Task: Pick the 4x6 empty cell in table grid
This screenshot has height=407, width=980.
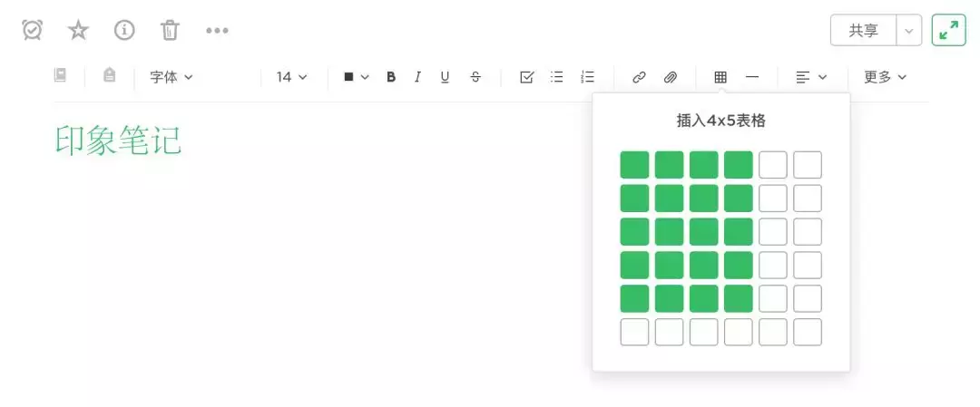Action: 738,332
